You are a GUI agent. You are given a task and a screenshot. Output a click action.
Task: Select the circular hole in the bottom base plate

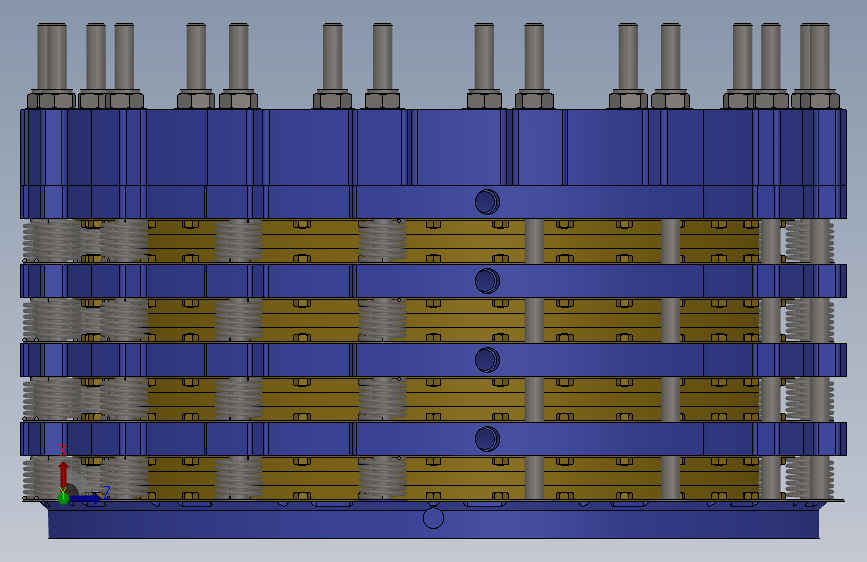[433, 518]
